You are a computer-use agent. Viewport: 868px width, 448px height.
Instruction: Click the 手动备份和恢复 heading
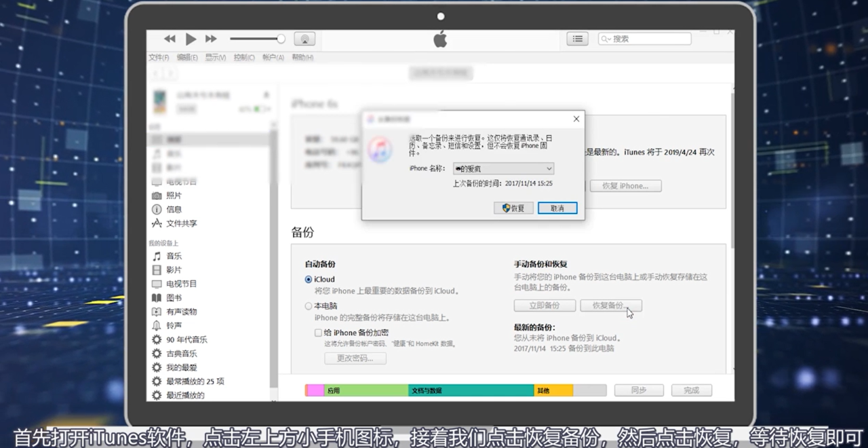click(x=540, y=264)
